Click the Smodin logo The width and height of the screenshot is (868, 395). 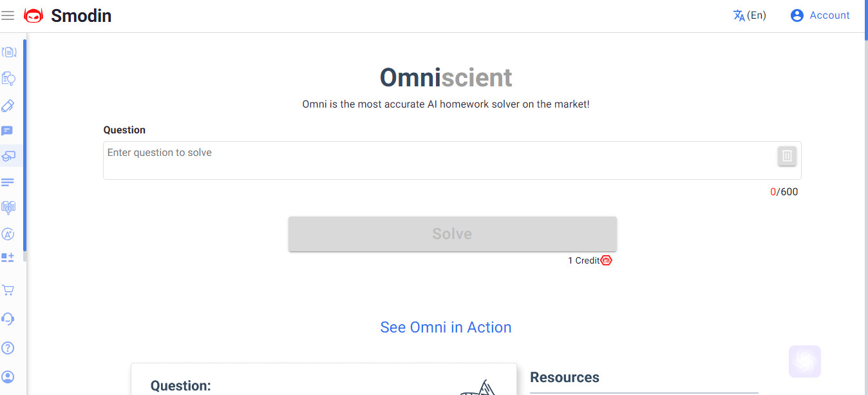coord(68,15)
